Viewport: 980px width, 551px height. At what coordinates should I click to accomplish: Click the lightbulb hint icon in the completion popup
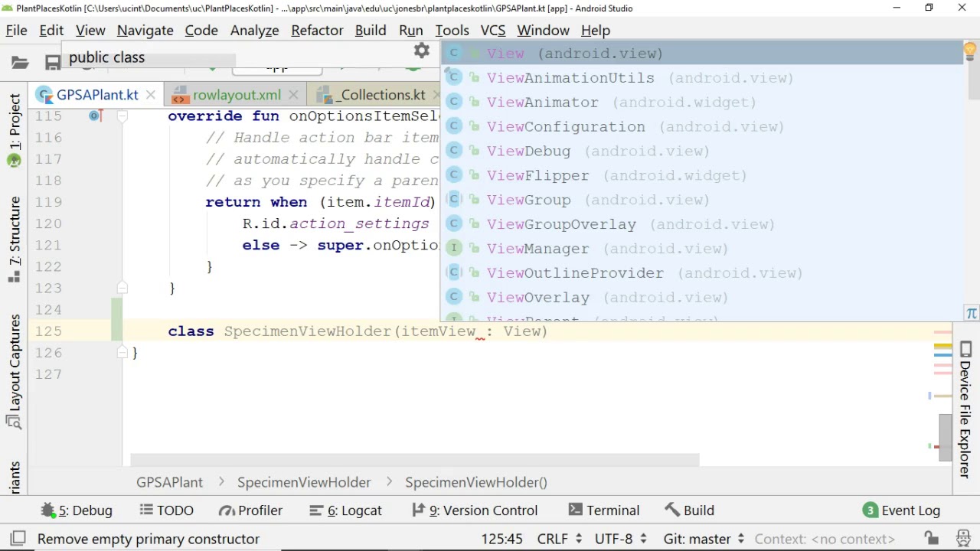970,53
